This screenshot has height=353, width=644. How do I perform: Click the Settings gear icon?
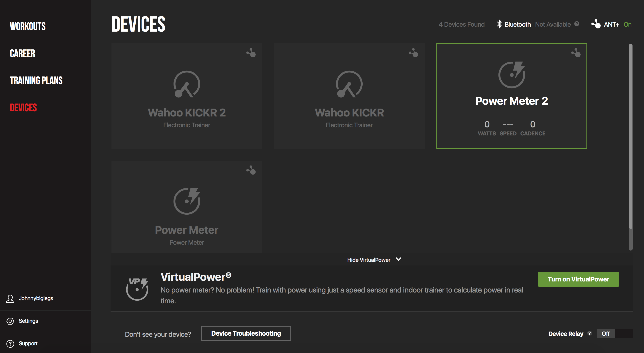pos(10,321)
